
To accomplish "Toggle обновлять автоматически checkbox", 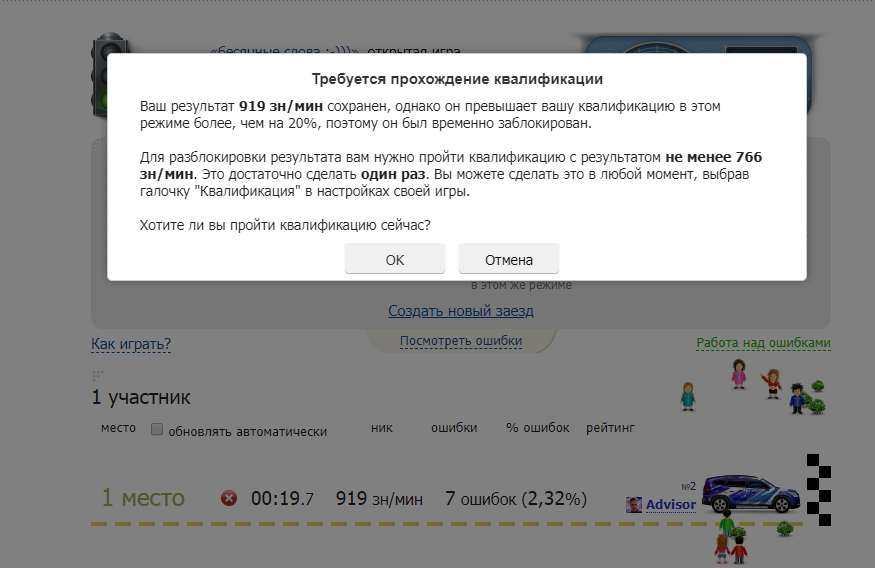I will tap(157, 429).
